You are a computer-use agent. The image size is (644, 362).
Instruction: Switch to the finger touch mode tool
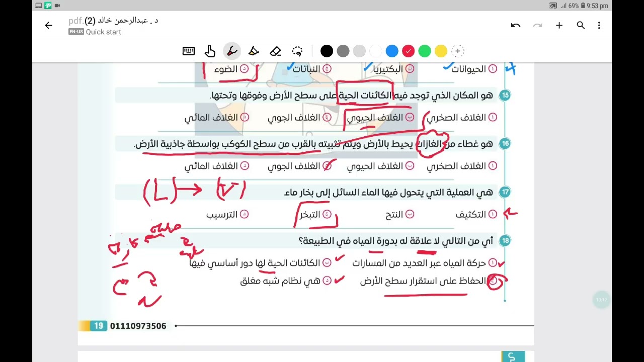coord(210,51)
